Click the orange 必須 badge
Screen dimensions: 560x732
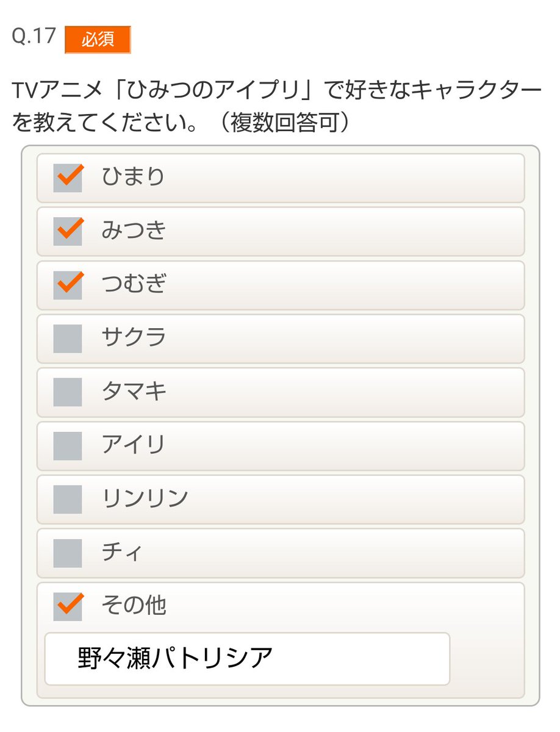[98, 40]
